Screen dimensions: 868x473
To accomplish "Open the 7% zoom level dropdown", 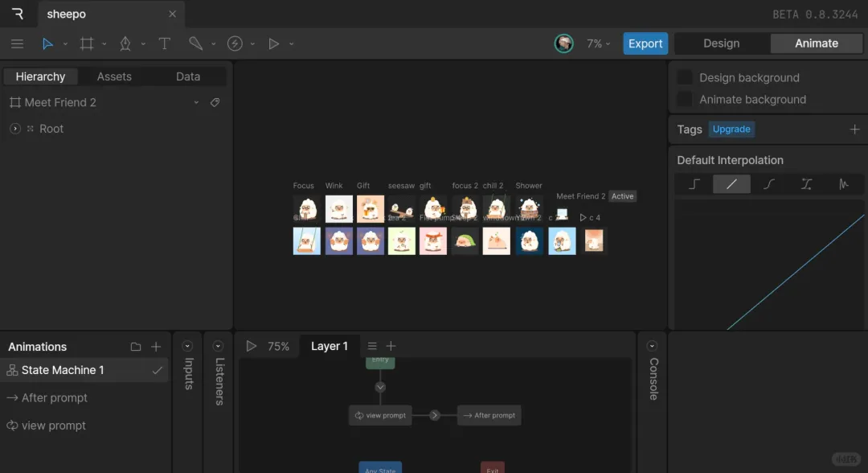I will pos(598,43).
